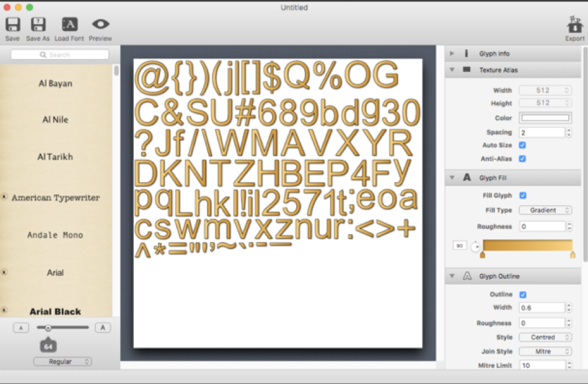Screen dimensions: 588x384
Task: Open the Regular font style dropdown
Action: [63, 361]
